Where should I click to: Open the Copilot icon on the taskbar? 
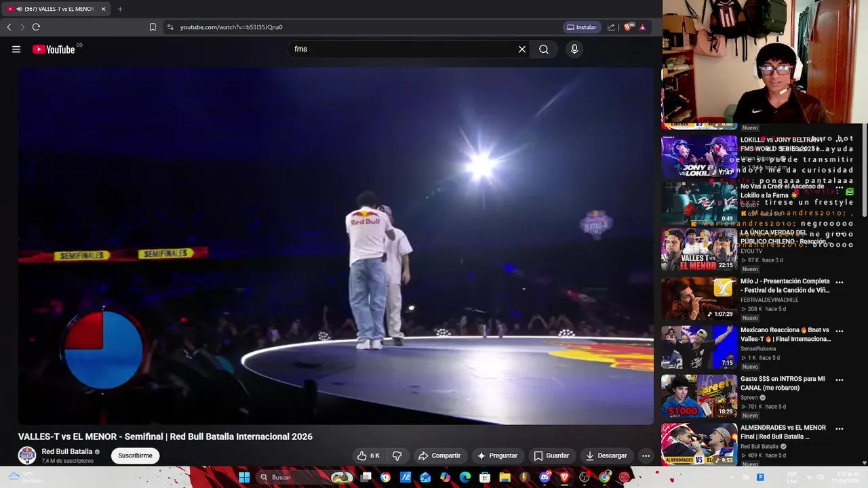tap(445, 477)
